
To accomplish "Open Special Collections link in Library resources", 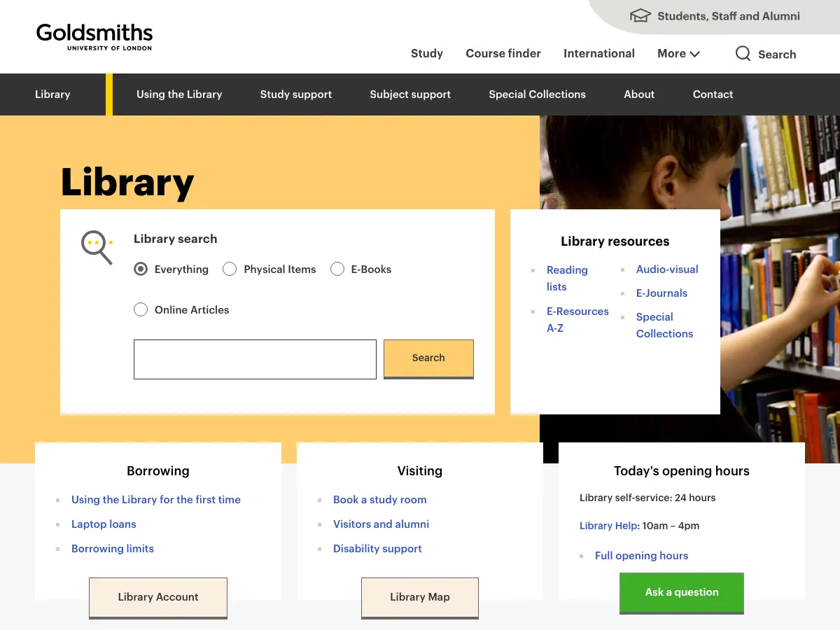I will tap(664, 325).
